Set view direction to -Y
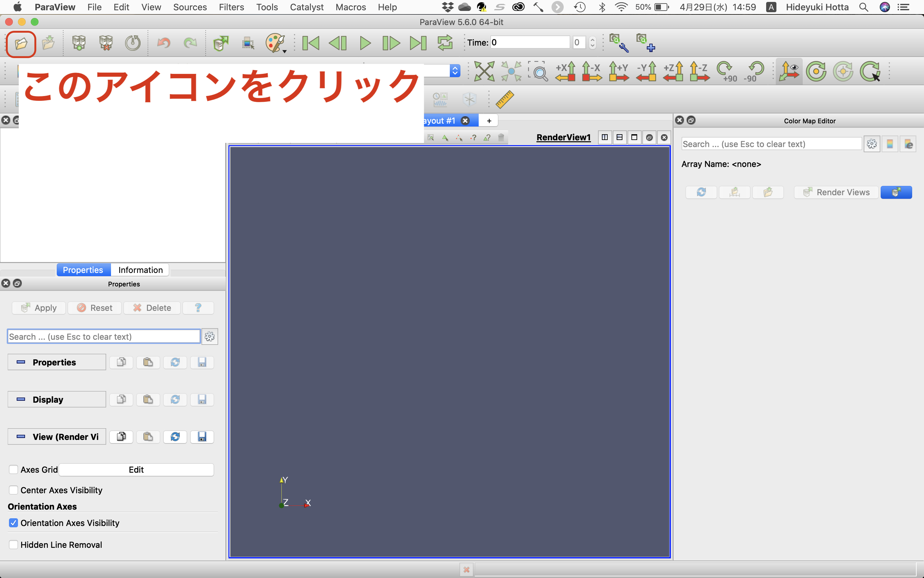924x578 pixels. coord(646,71)
